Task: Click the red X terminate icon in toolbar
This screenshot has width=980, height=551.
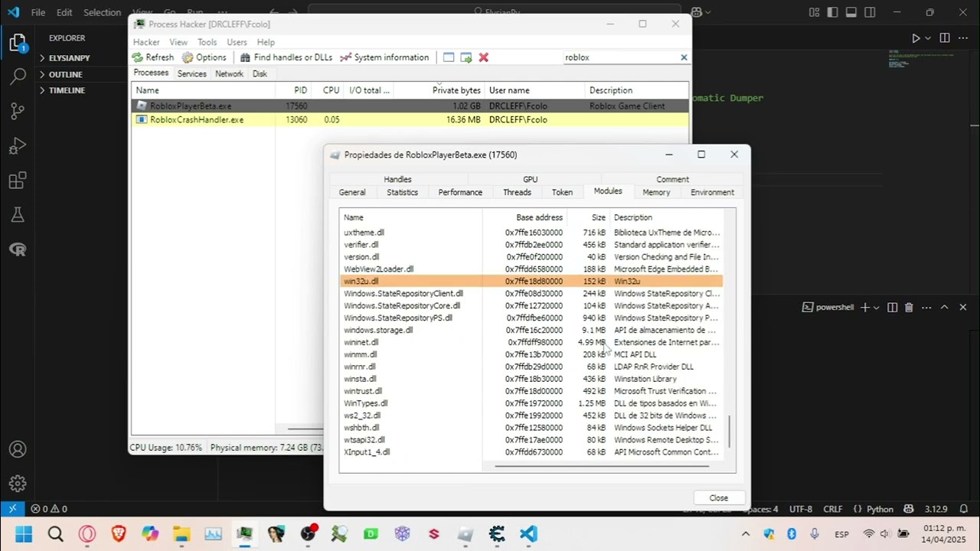Action: pyautogui.click(x=484, y=57)
